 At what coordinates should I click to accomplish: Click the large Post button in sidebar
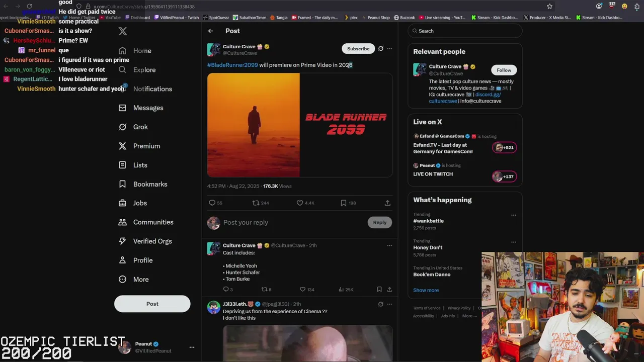pos(152,304)
